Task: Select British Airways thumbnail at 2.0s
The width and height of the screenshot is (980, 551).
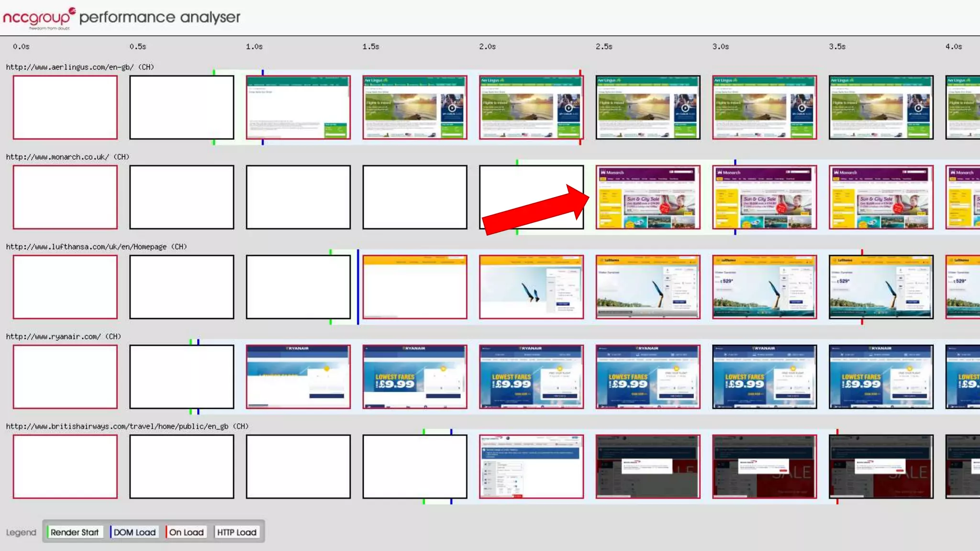Action: [531, 467]
